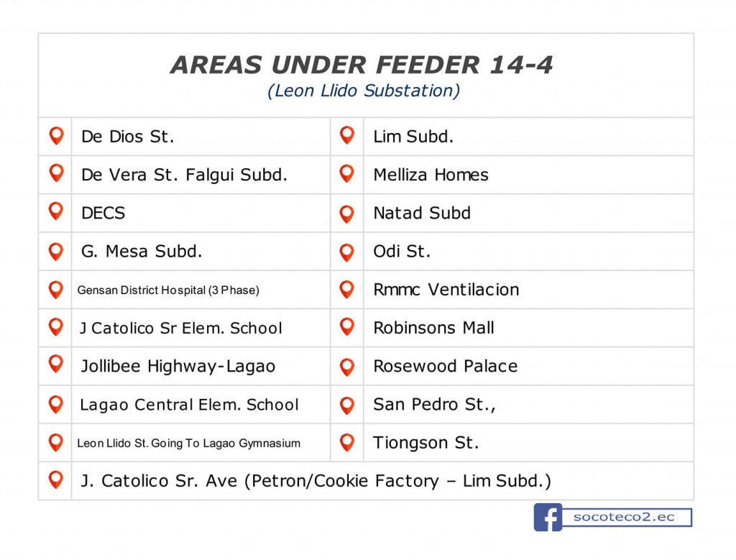
Task: Click the map pin next to Robinsons Mall
Action: tap(347, 326)
